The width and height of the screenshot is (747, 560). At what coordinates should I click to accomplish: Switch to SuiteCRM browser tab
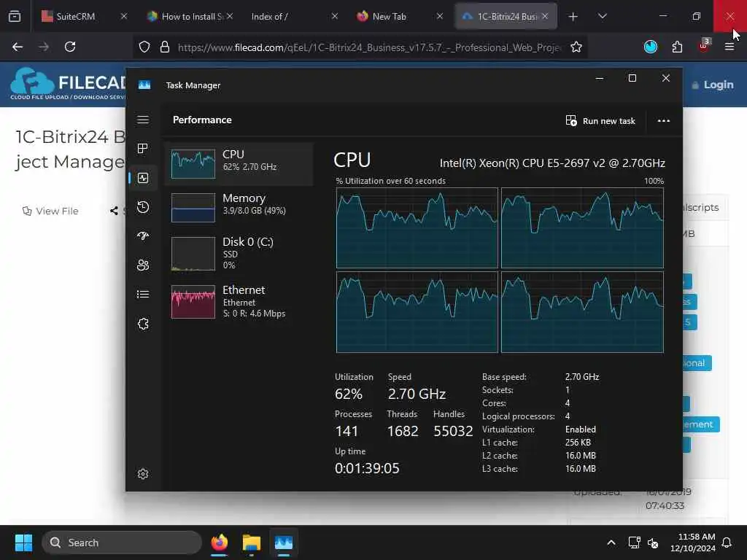pos(76,16)
